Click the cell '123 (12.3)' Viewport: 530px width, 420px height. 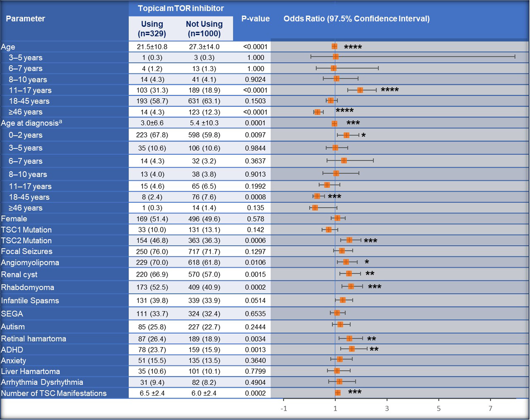204,112
